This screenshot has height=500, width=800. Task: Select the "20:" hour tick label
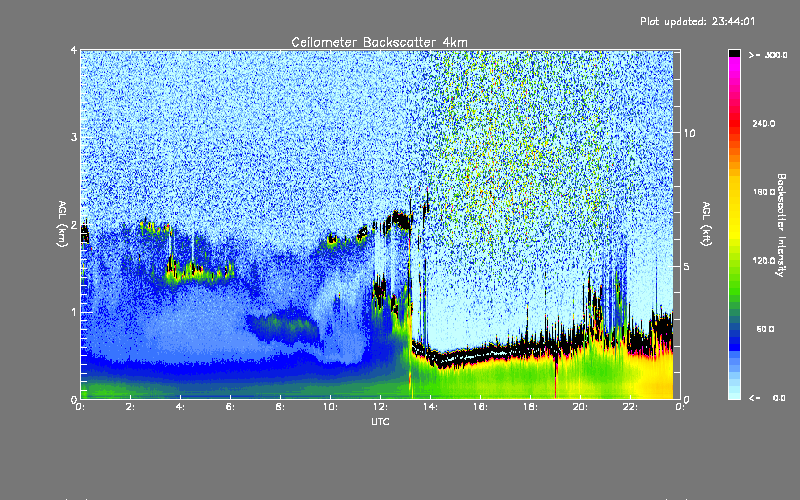580,407
